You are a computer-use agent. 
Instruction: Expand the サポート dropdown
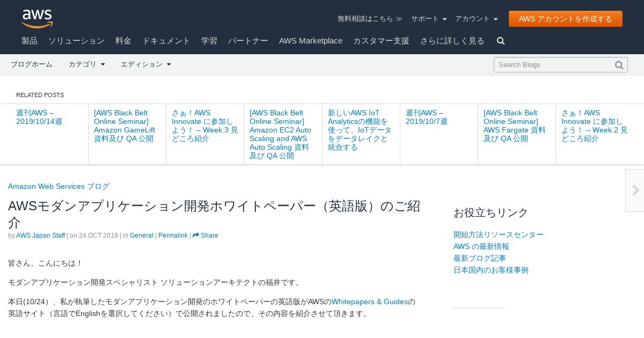pos(429,19)
